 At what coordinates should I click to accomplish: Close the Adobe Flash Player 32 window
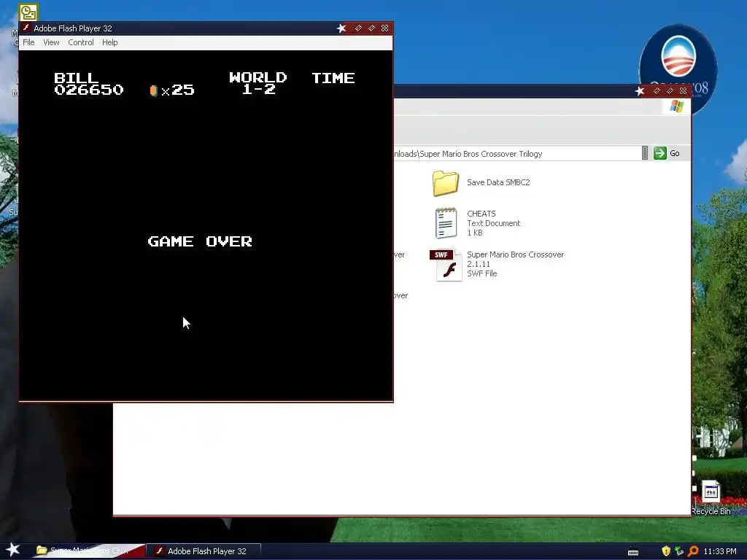(385, 28)
